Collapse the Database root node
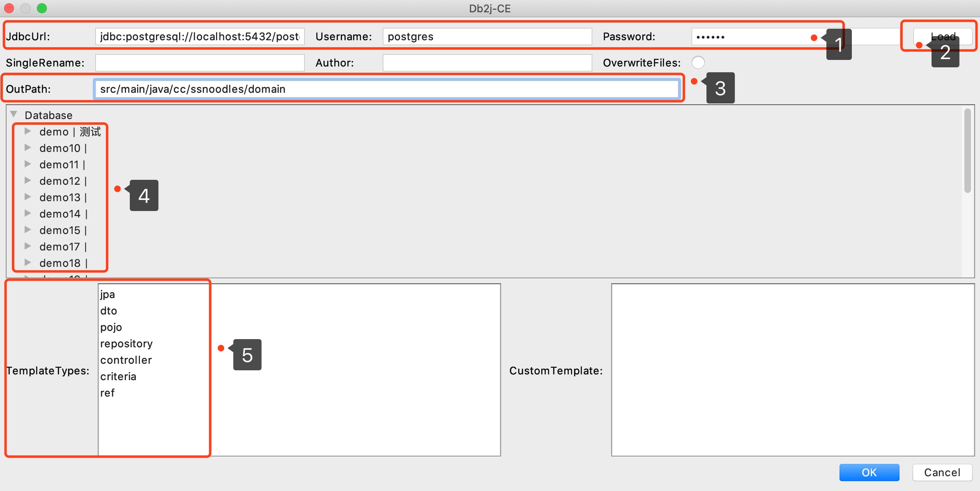The height and width of the screenshot is (491, 980). [14, 114]
